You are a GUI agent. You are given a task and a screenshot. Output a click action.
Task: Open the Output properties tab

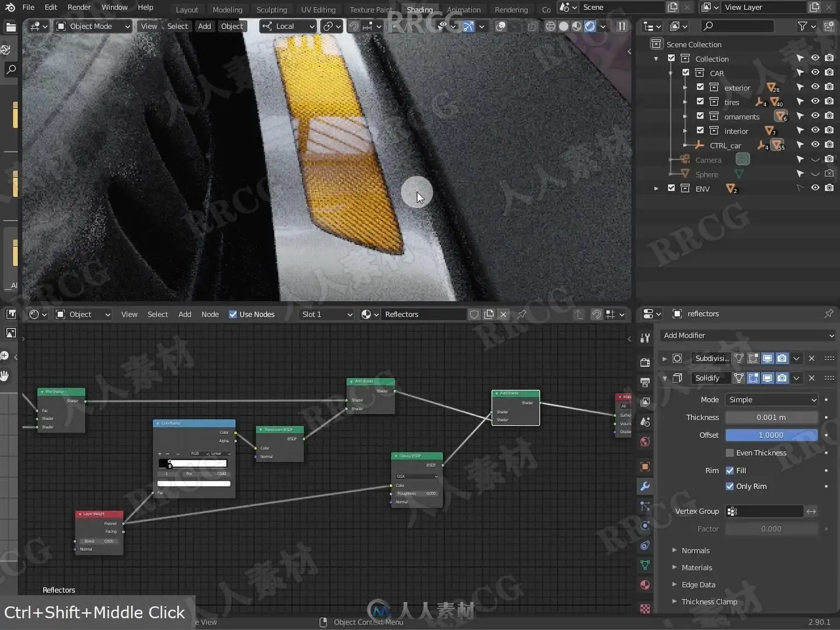645,383
